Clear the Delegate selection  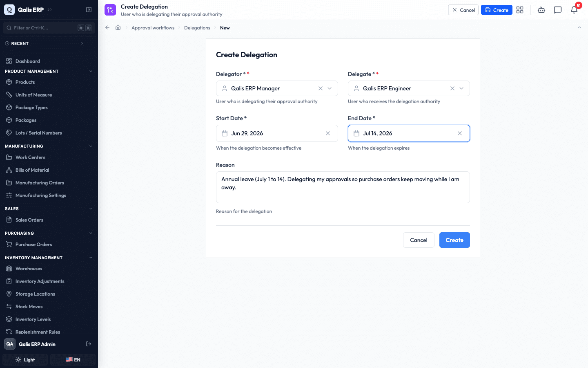click(452, 88)
